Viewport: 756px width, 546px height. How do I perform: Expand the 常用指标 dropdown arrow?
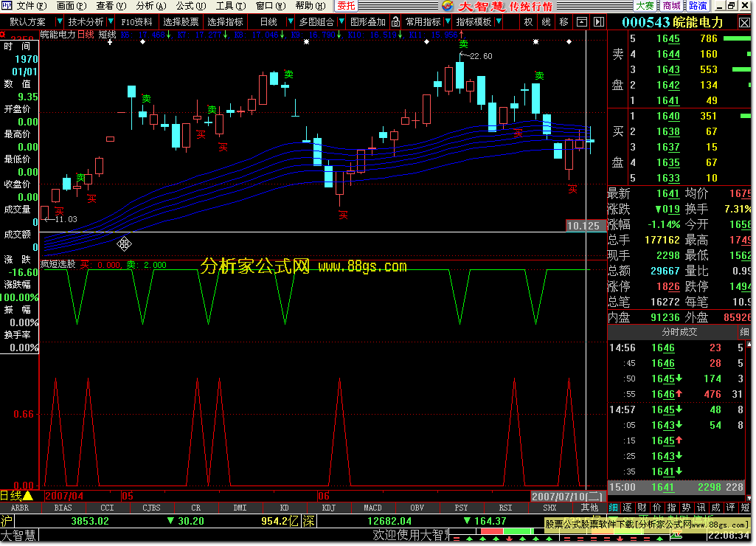(448, 21)
